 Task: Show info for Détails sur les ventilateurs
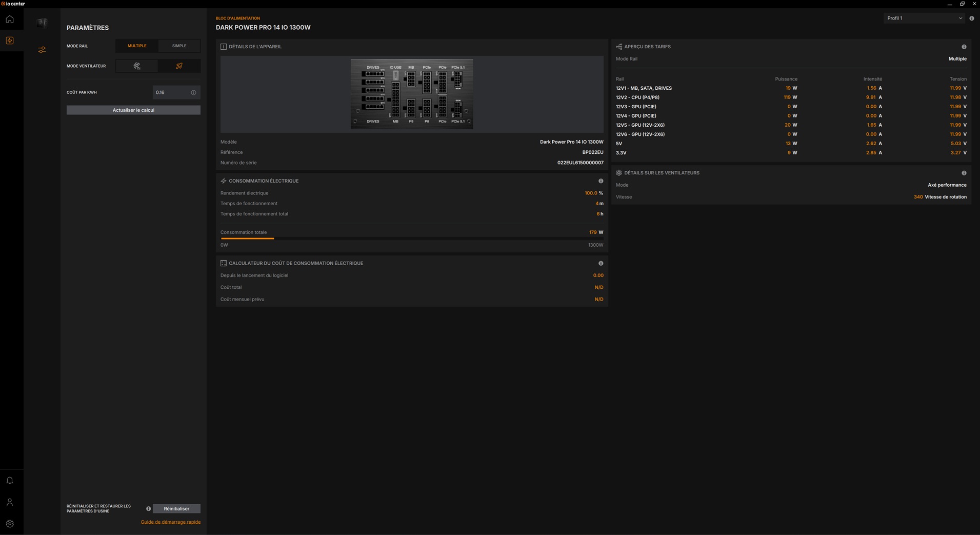tap(964, 173)
